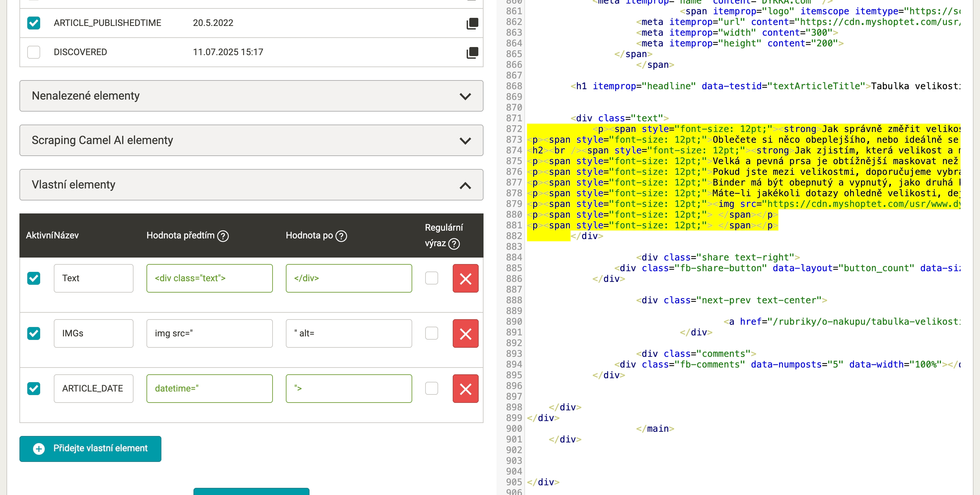Edit the Text row Hodnota předtím field
Image resolution: width=980 pixels, height=495 pixels.
(209, 278)
